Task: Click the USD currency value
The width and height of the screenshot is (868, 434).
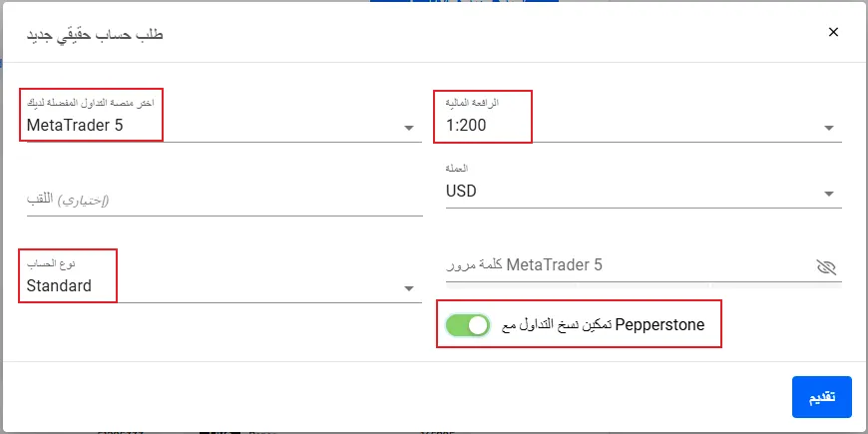Action: (461, 192)
